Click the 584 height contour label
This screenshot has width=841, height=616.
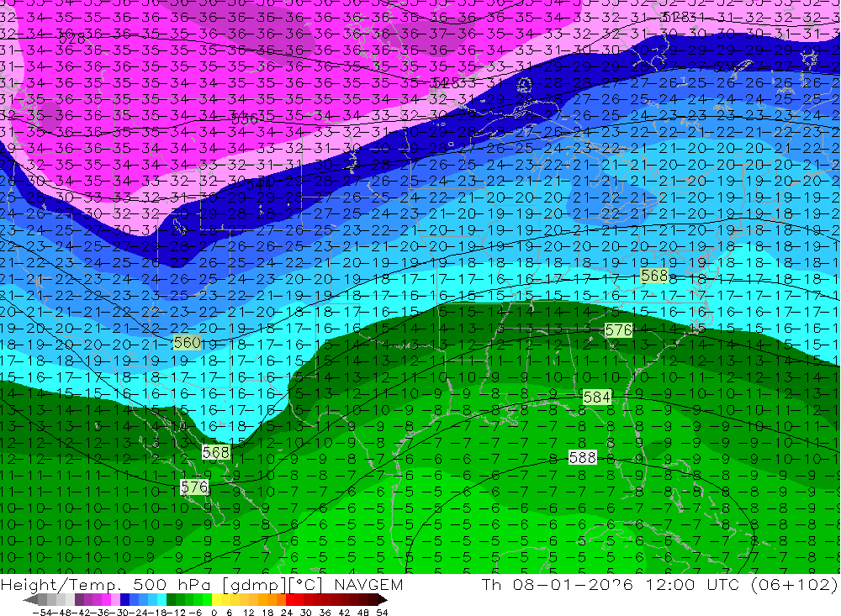[x=597, y=397]
